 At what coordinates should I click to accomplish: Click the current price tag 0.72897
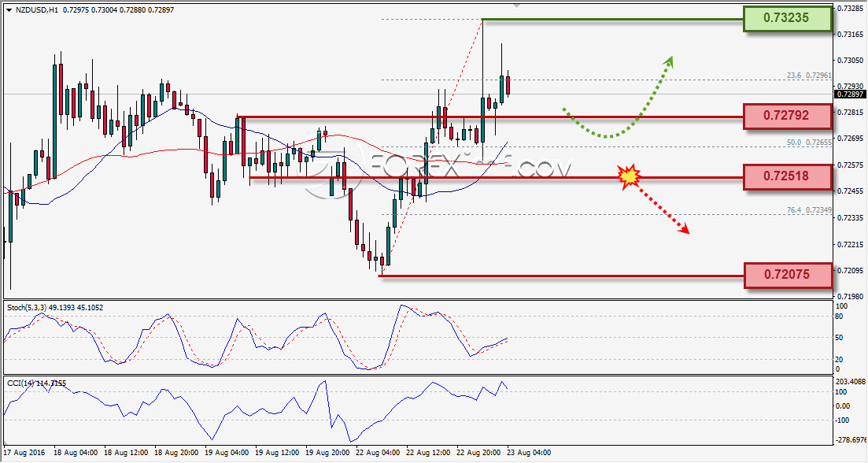[850, 94]
